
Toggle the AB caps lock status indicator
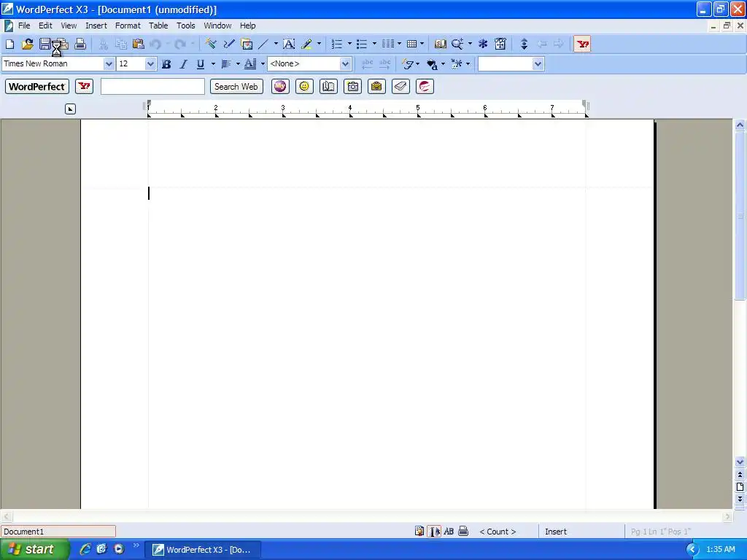click(x=449, y=532)
